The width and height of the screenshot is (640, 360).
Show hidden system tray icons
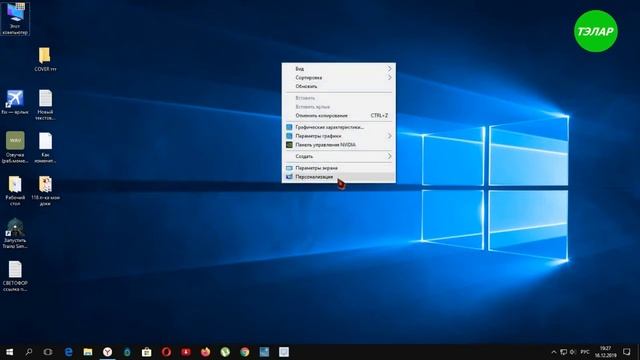[553, 352]
